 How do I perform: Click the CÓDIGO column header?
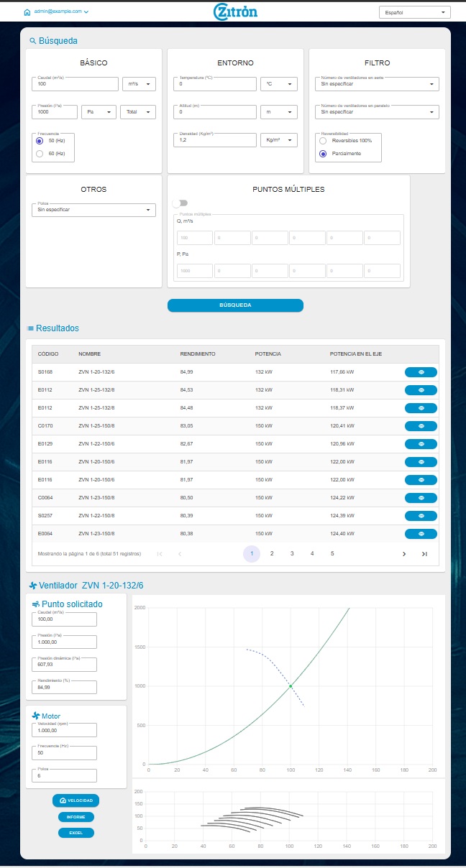(x=48, y=354)
